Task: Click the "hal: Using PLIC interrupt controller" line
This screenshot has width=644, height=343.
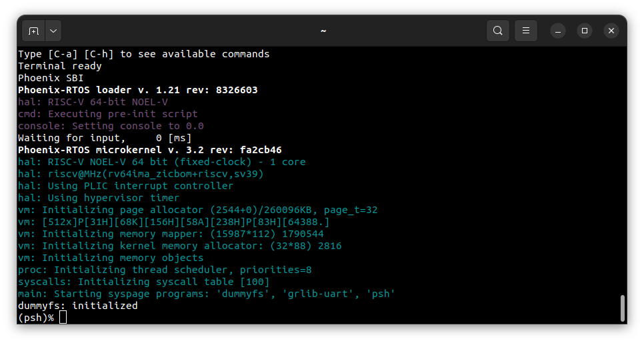Action: tap(125, 186)
